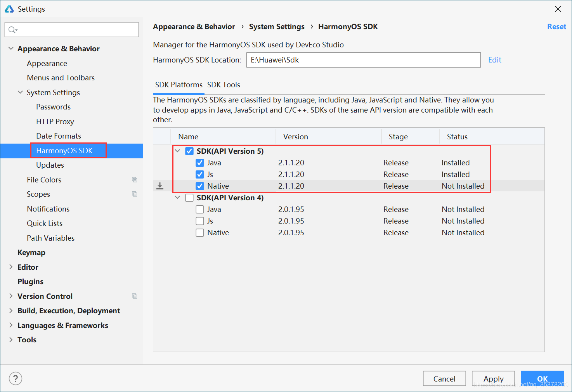Viewport: 572px width, 392px height.
Task: Open the Path Variables settings page
Action: [51, 238]
